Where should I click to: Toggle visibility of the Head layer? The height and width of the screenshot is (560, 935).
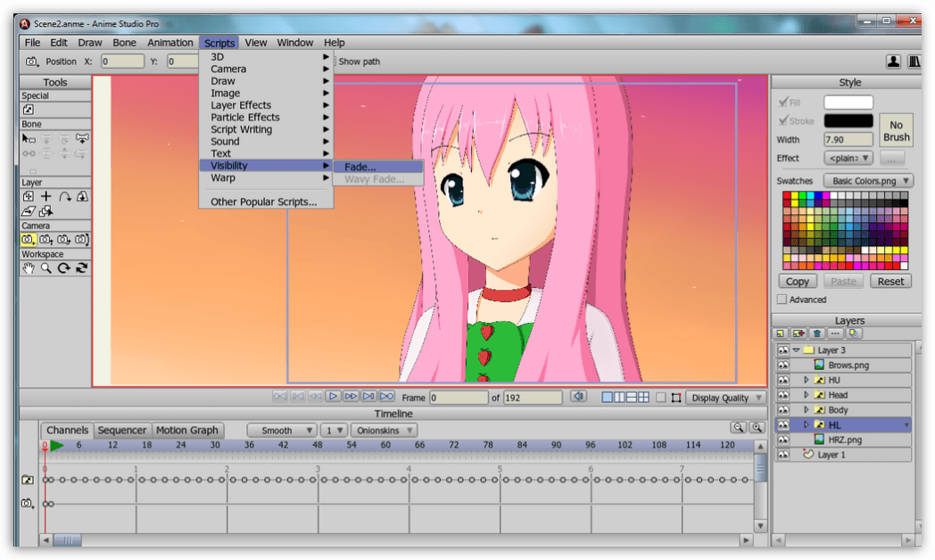(783, 395)
